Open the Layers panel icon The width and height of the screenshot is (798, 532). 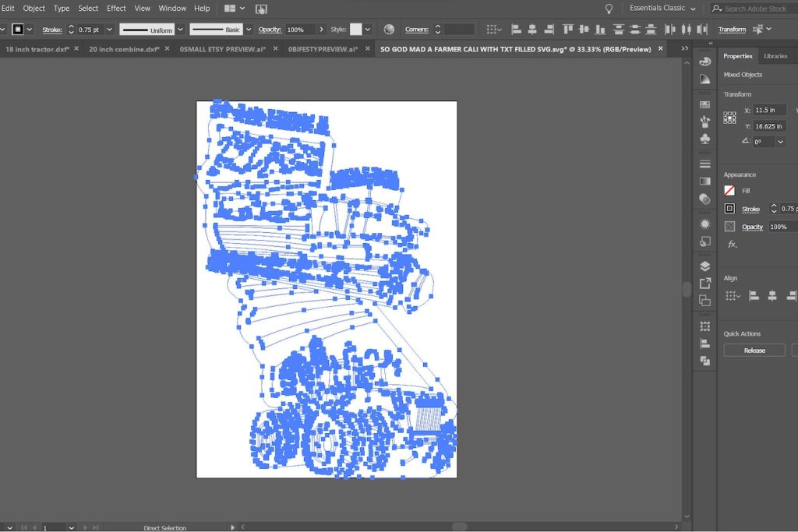[x=704, y=266]
